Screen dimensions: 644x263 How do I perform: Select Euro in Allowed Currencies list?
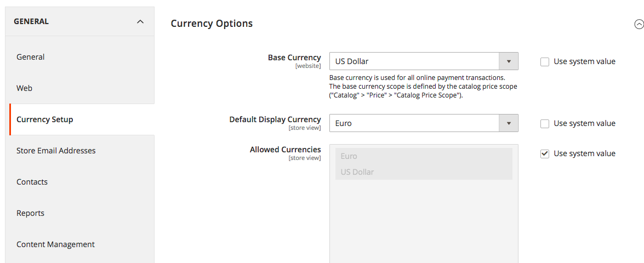click(x=349, y=156)
